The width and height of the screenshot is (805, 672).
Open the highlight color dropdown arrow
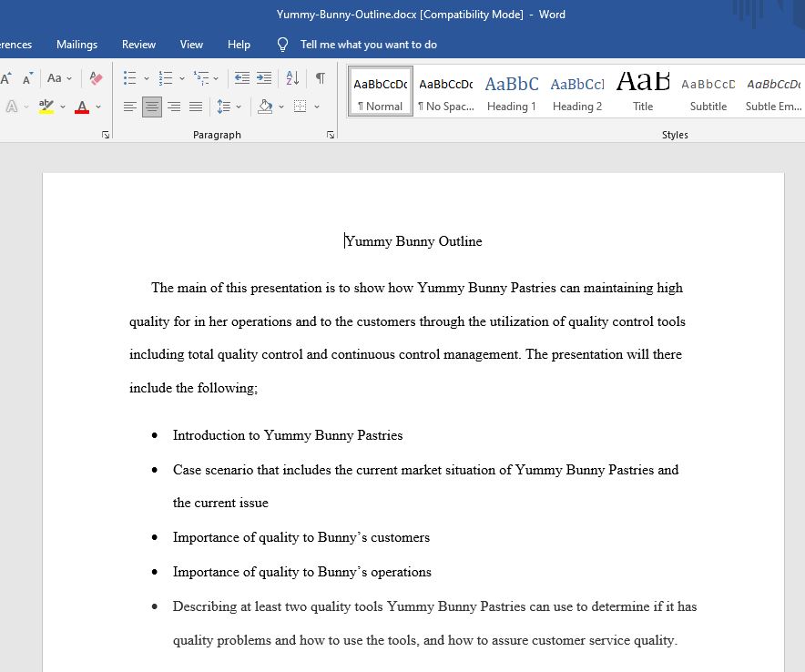63,107
